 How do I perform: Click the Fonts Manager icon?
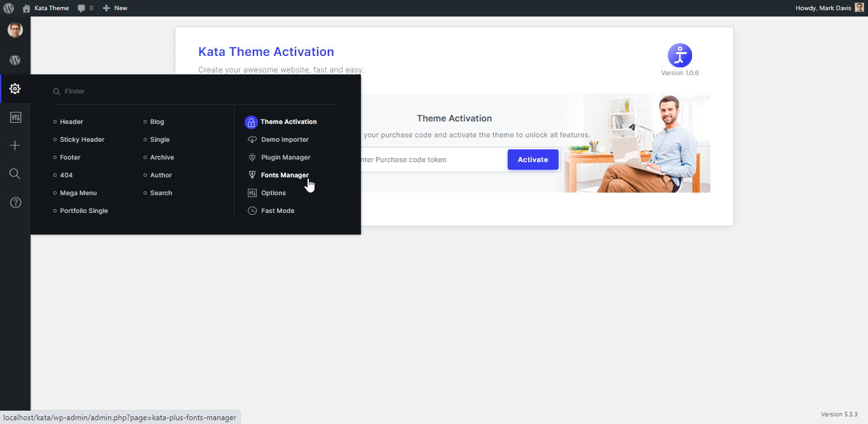pos(252,175)
